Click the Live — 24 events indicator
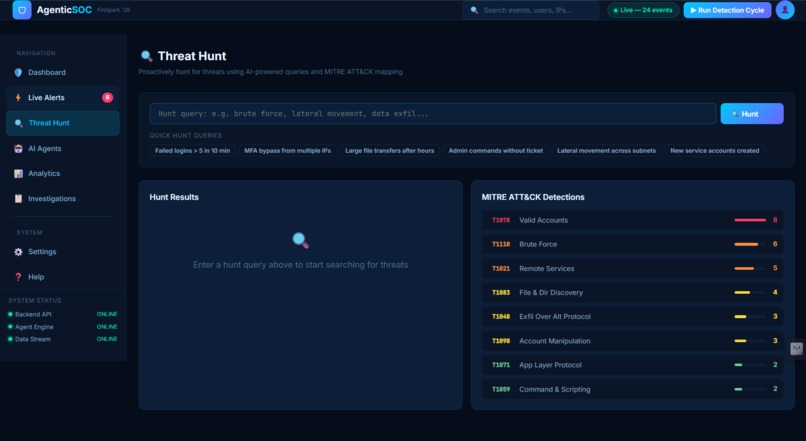806x441 pixels. click(x=643, y=10)
